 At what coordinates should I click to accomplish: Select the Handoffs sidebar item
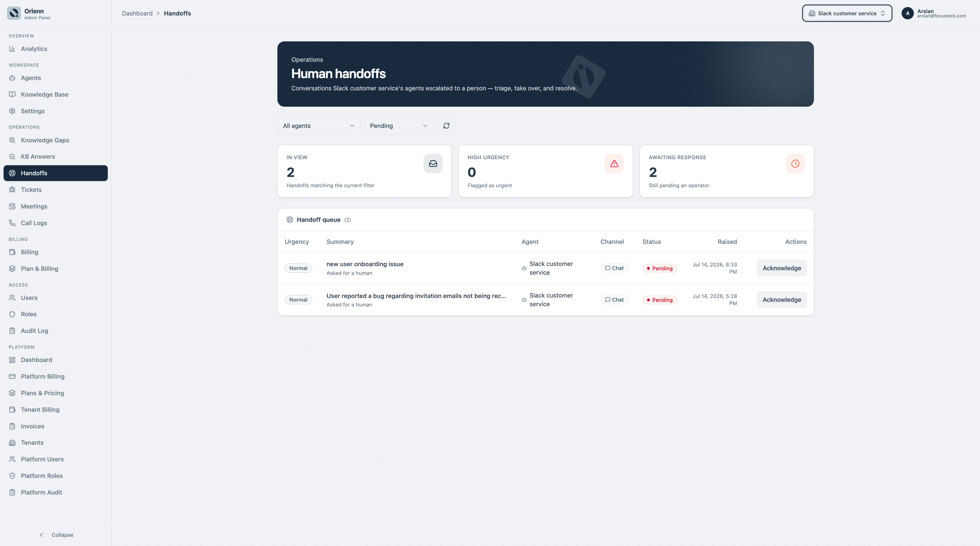(x=56, y=173)
